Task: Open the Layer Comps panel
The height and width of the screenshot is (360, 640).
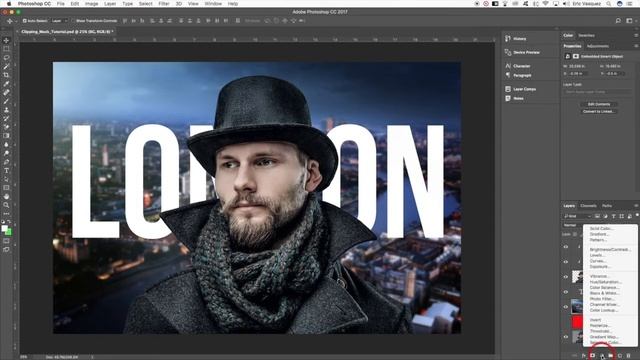Action: pyautogui.click(x=520, y=89)
